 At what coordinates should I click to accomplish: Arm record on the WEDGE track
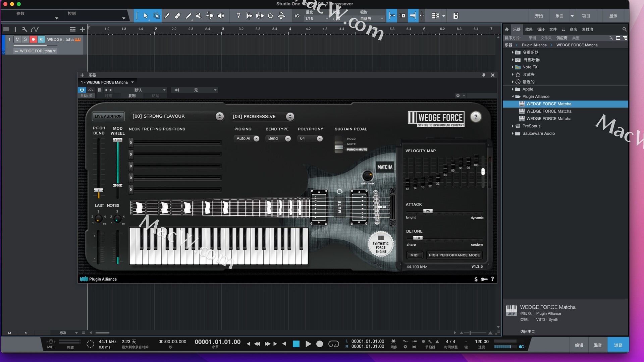33,39
